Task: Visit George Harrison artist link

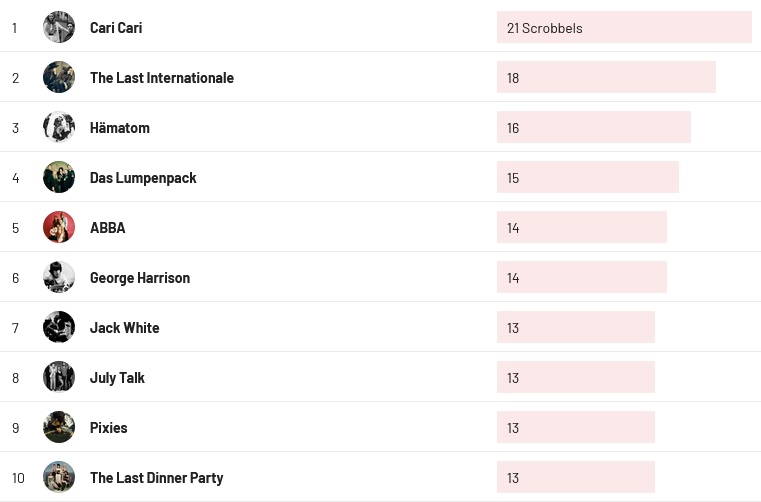Action: [x=140, y=278]
